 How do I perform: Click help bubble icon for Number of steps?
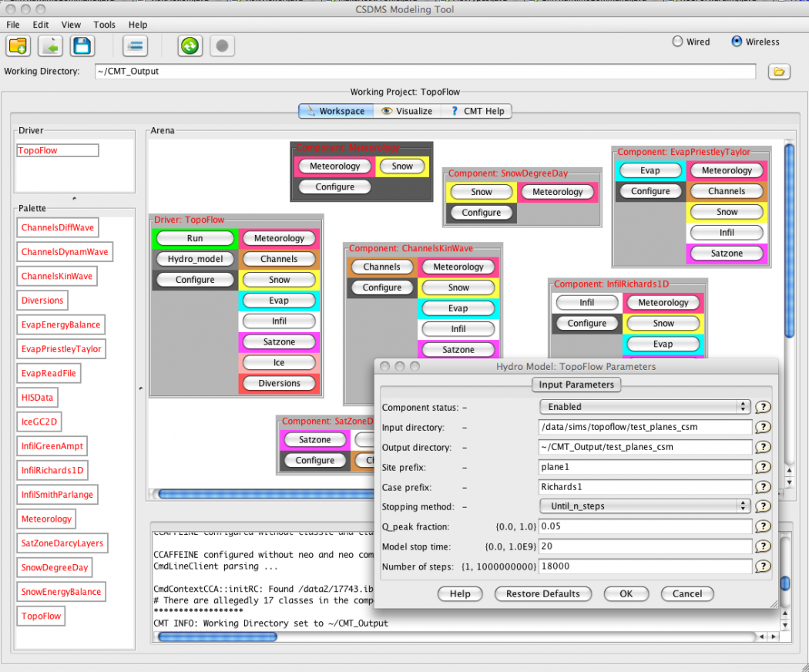click(763, 567)
